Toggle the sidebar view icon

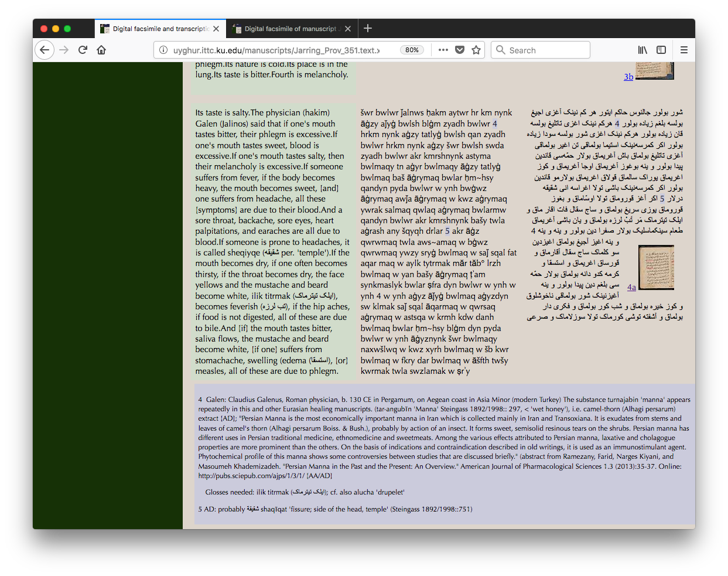661,50
